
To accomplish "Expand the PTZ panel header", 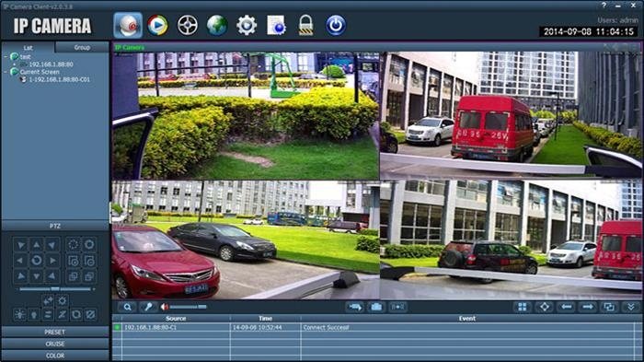I will click(55, 226).
